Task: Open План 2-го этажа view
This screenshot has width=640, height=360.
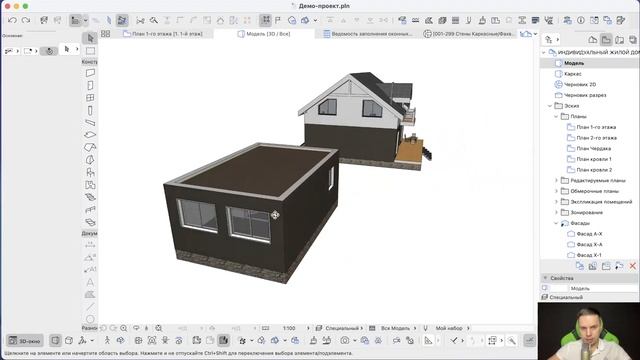Action: pyautogui.click(x=596, y=138)
